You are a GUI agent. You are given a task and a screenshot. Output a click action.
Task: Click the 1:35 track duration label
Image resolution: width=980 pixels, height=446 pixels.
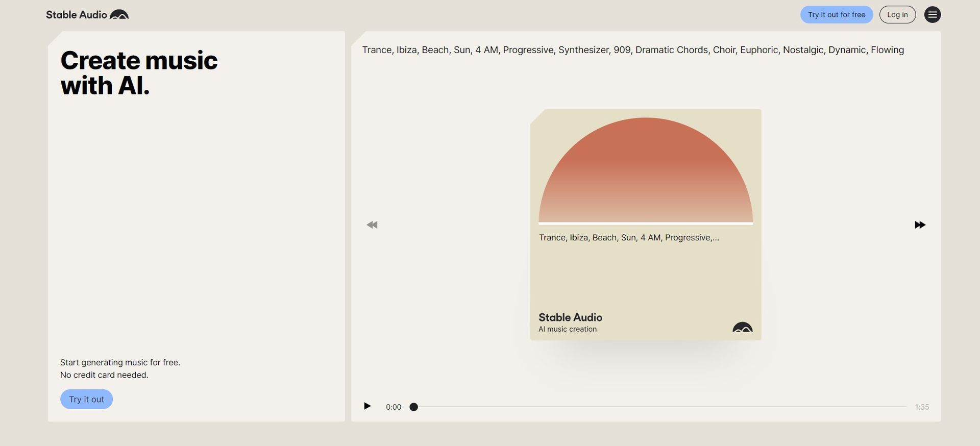tap(922, 407)
